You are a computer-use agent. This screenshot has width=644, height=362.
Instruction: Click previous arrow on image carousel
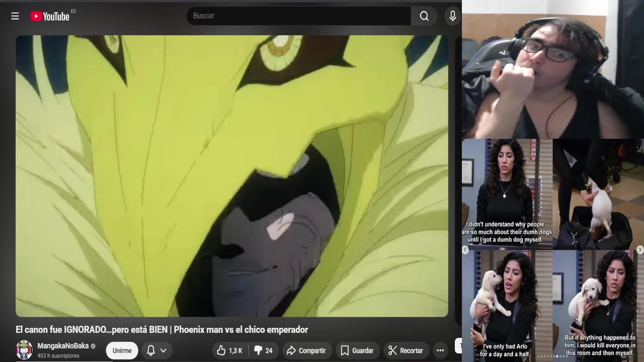465,250
